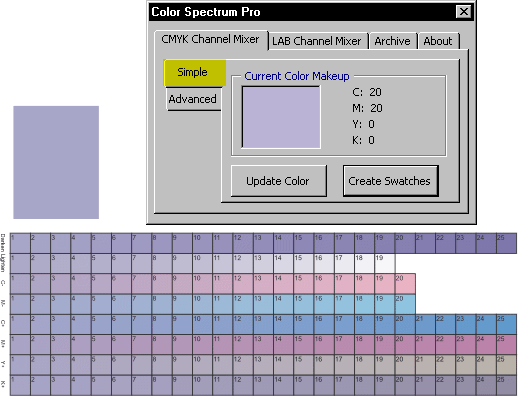Select the CMYK Channel Mixer tab

point(211,40)
